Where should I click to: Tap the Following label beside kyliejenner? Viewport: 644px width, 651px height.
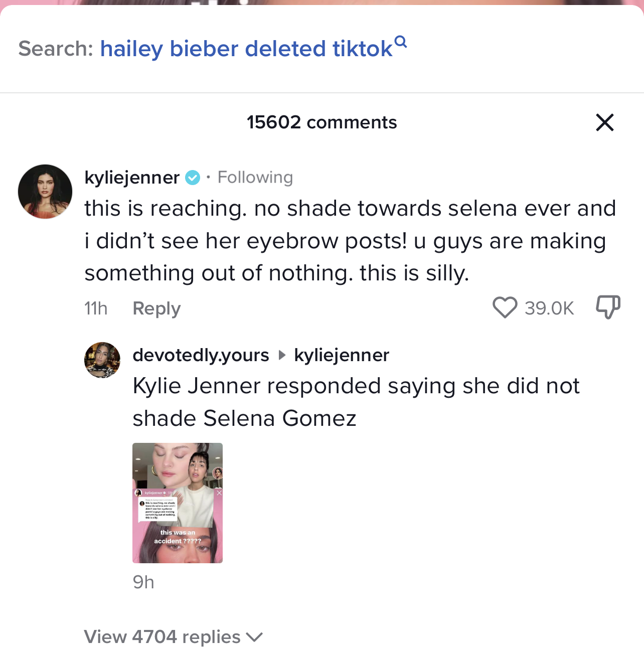tap(255, 178)
